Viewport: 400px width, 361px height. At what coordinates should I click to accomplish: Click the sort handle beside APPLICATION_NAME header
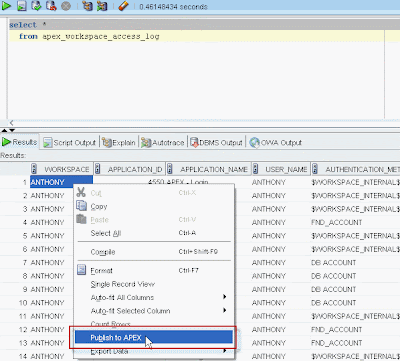[x=170, y=169]
